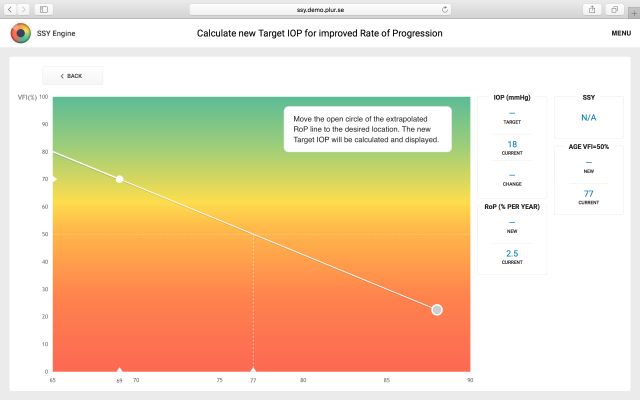Click the BACK button
The height and width of the screenshot is (400, 640).
coord(72,76)
